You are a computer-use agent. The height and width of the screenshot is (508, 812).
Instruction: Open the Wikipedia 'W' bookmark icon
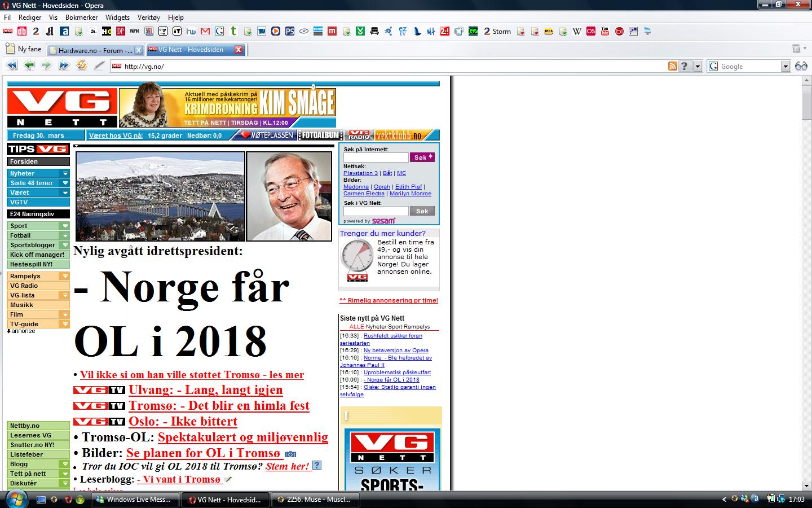pyautogui.click(x=577, y=31)
